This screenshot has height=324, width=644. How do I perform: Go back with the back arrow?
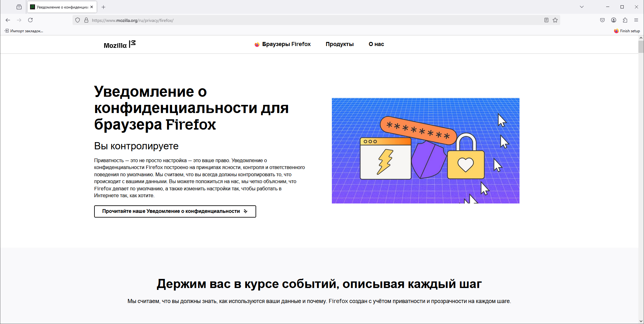8,20
